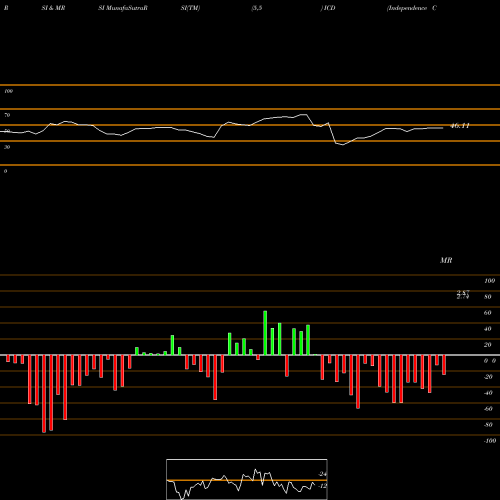Screen dimensions: 500x500
Task: Click the '(5,5' parameter text in header
Action: 257,8
